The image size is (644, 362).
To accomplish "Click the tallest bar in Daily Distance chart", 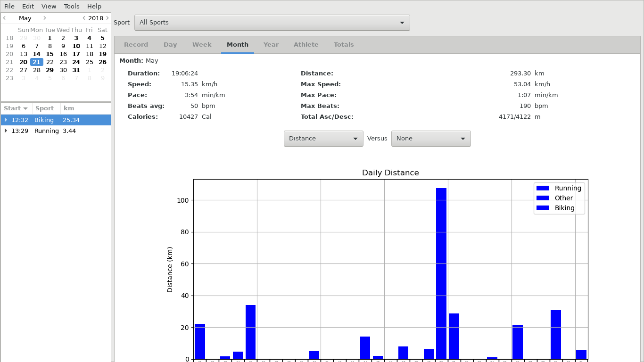I will click(x=441, y=273).
